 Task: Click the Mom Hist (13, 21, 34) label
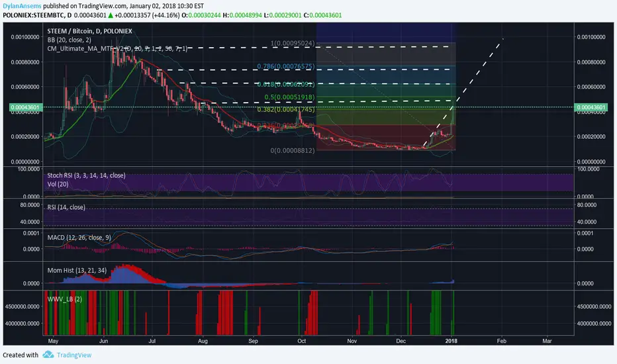[x=77, y=270]
